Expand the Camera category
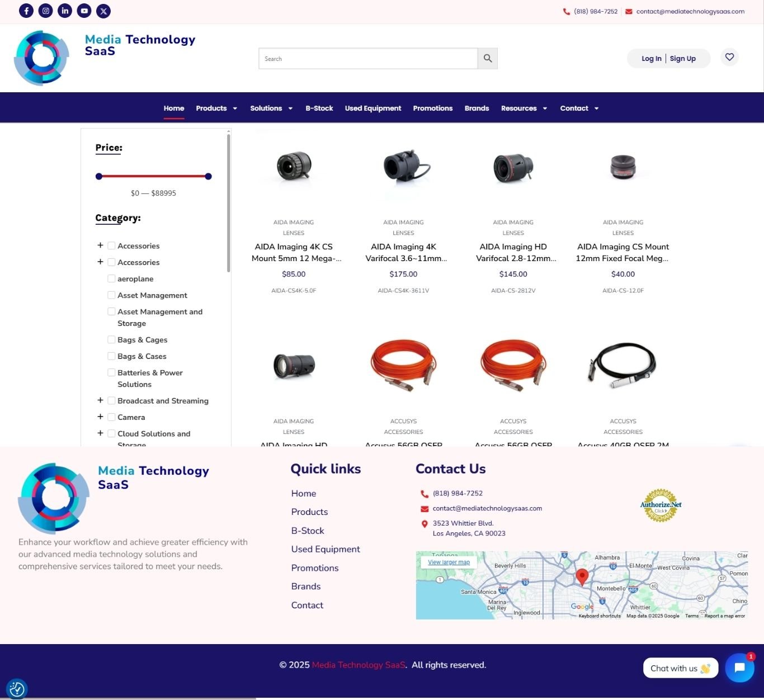This screenshot has width=764, height=700. (100, 417)
